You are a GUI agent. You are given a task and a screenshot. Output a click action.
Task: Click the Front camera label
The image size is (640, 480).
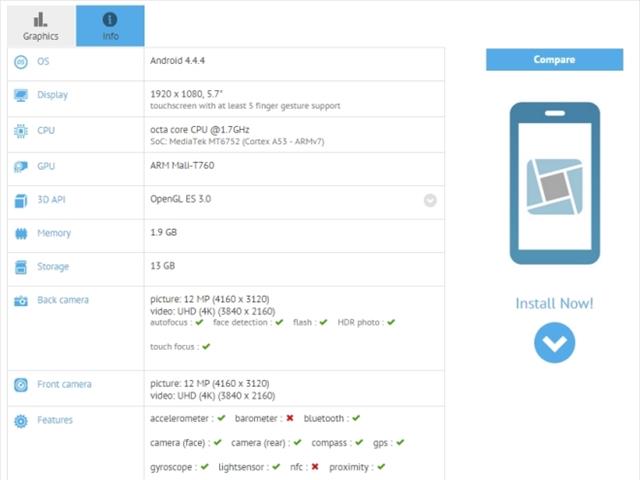(x=64, y=384)
